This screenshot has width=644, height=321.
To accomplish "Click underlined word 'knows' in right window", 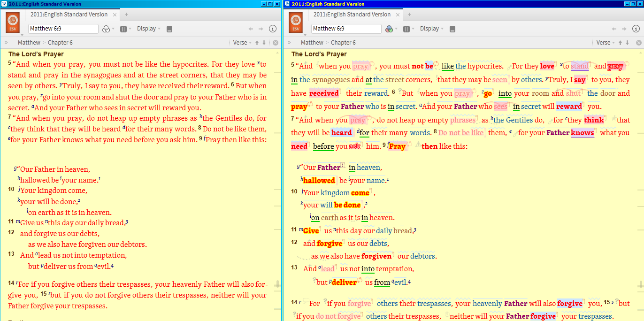I will click(x=583, y=133).
